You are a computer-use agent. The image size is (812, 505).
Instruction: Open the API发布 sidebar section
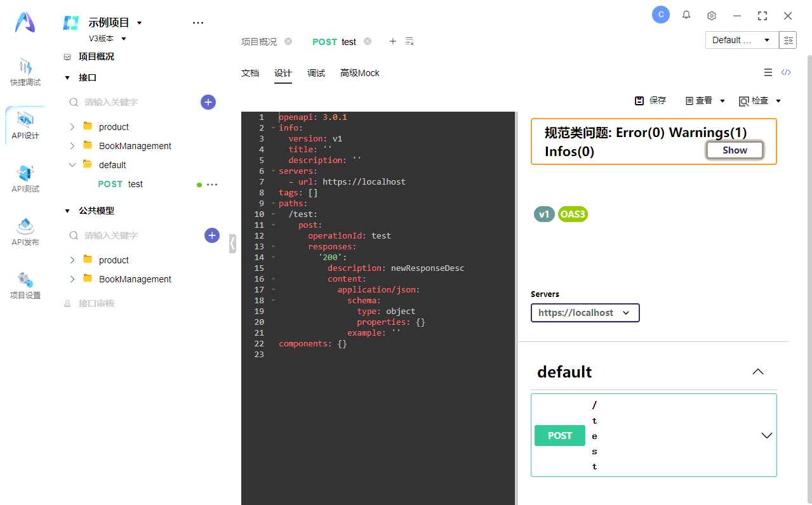tap(25, 232)
